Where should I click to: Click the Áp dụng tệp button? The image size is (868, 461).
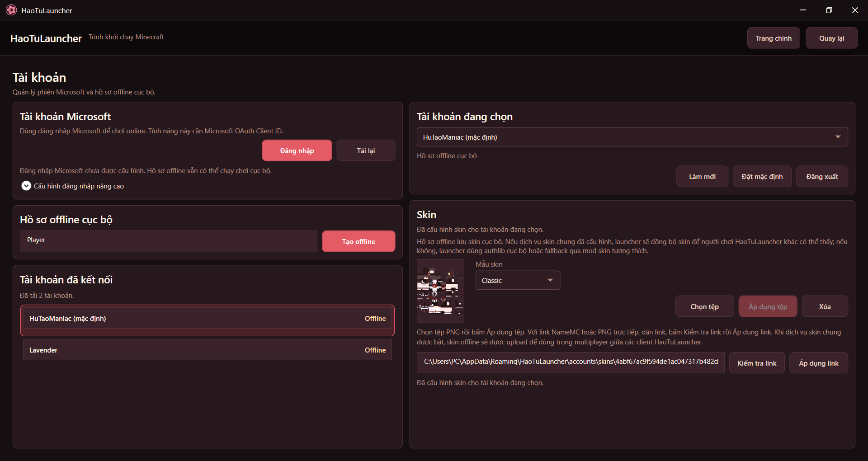pos(768,306)
